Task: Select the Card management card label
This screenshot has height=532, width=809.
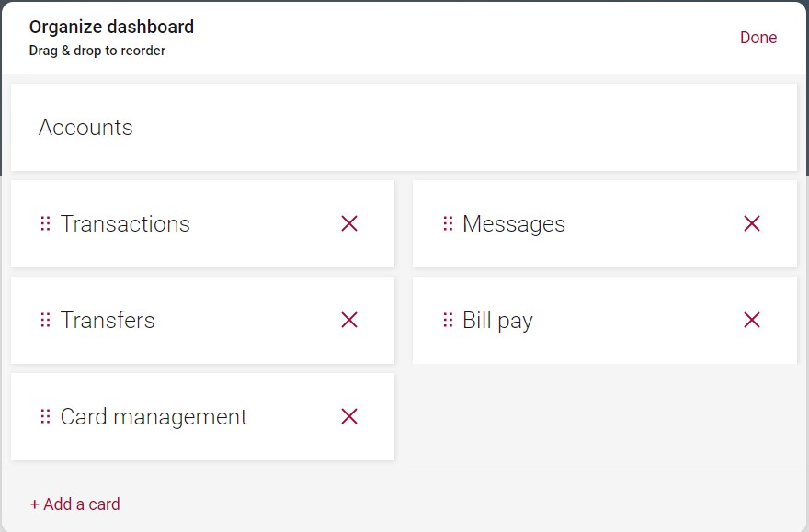Action: pyautogui.click(x=154, y=417)
